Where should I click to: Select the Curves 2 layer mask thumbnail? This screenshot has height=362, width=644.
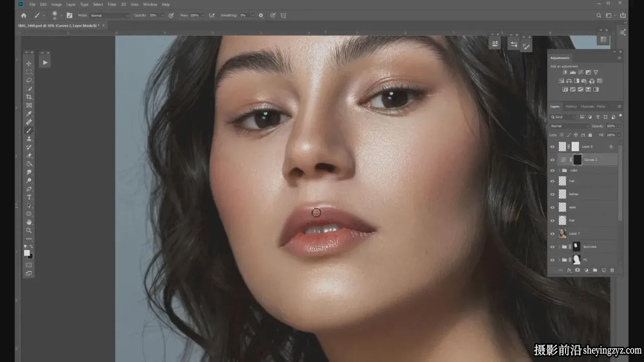tap(577, 160)
